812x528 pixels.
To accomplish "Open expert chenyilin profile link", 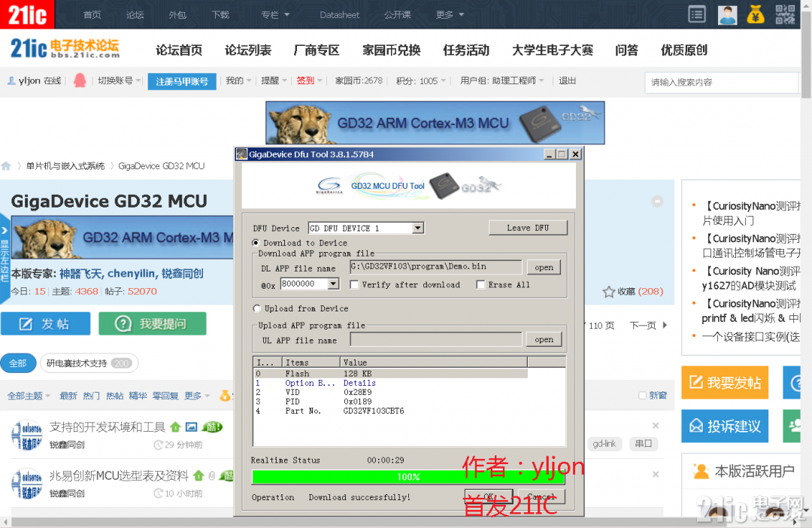I will point(132,274).
